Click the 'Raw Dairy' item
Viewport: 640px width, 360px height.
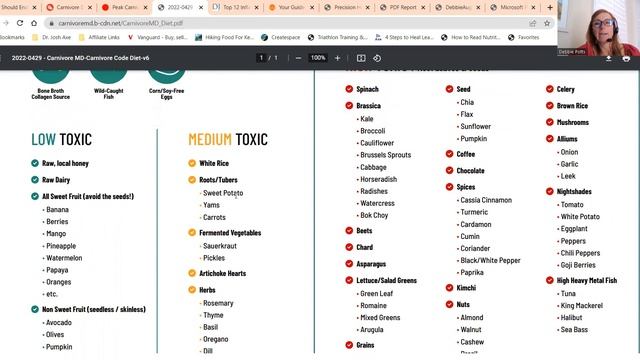(x=56, y=180)
